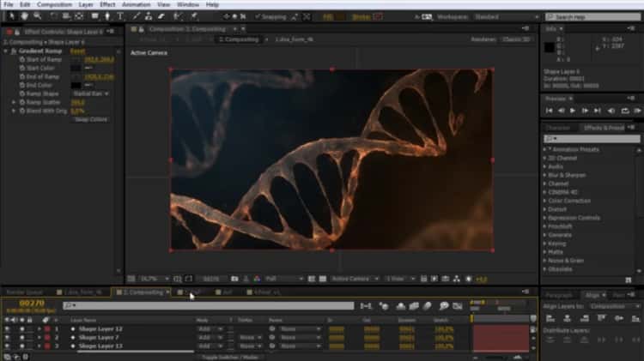
Task: Switch to Render Queue tab
Action: click(25, 292)
